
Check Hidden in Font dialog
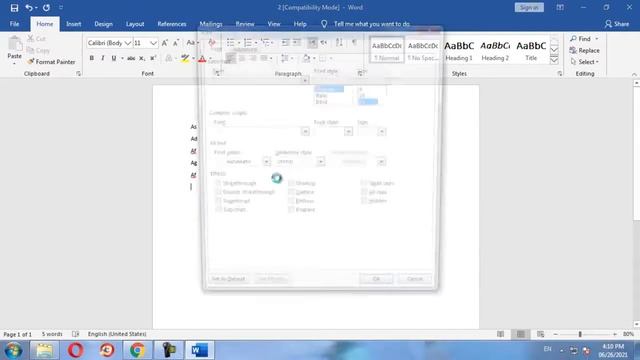click(x=364, y=201)
